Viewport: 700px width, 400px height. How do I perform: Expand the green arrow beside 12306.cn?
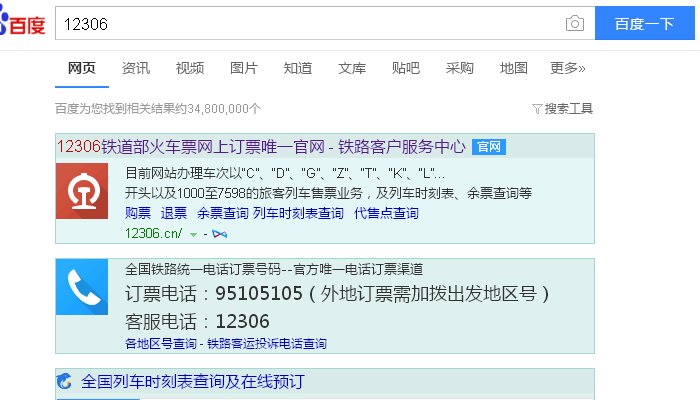click(193, 234)
